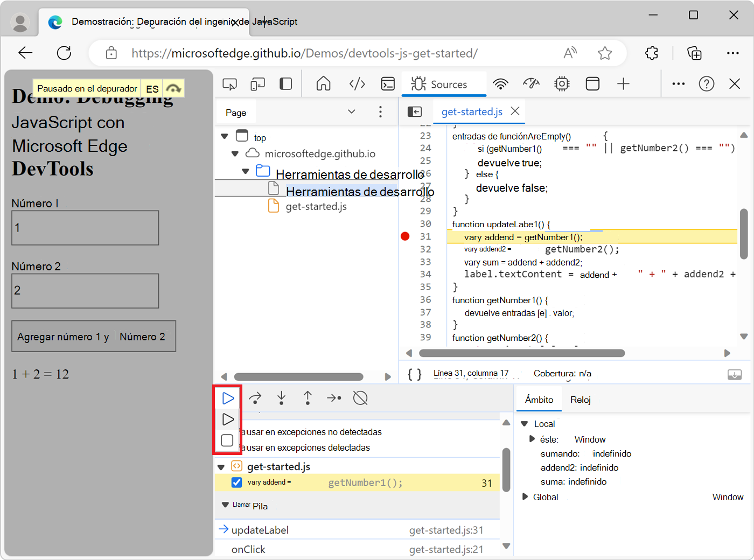Click the Agregar número 1 y Número 2 button
Image resolution: width=754 pixels, height=560 pixels.
click(x=93, y=336)
